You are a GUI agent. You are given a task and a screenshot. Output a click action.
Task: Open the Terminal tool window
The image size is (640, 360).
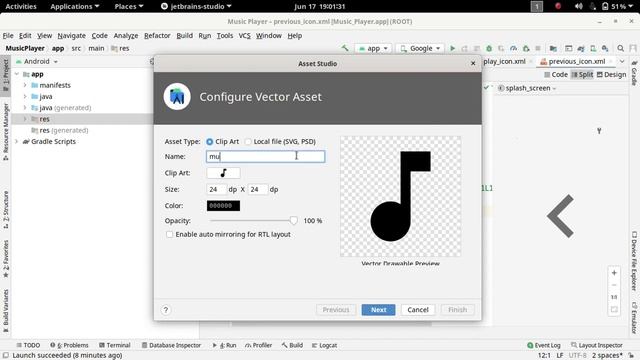(x=114, y=345)
